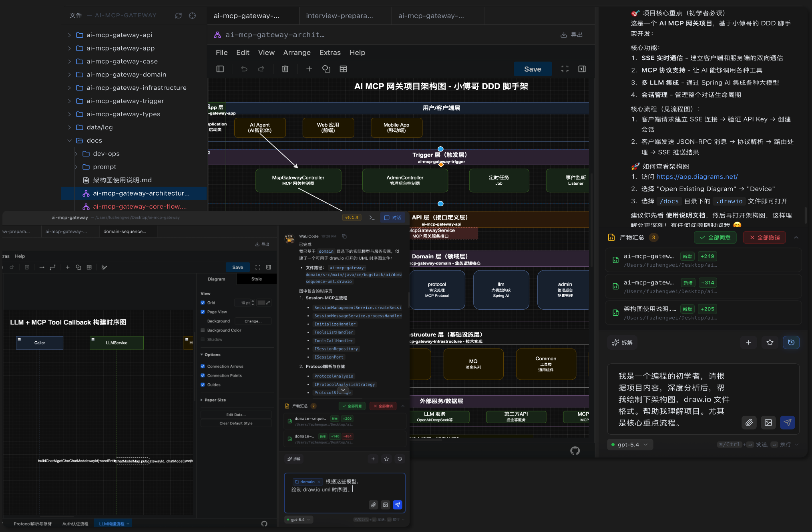Open the https://app.diagrams.net/ link
The image size is (812, 532).
(x=697, y=177)
